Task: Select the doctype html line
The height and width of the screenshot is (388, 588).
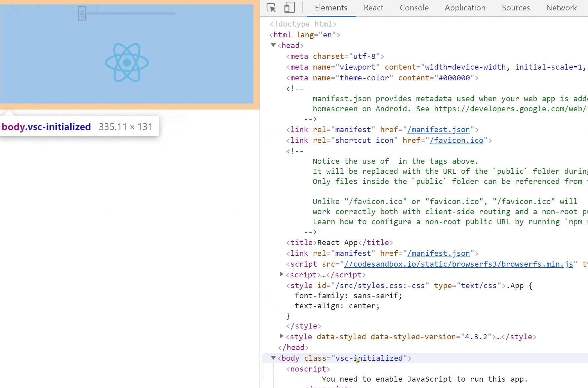Action: [303, 24]
